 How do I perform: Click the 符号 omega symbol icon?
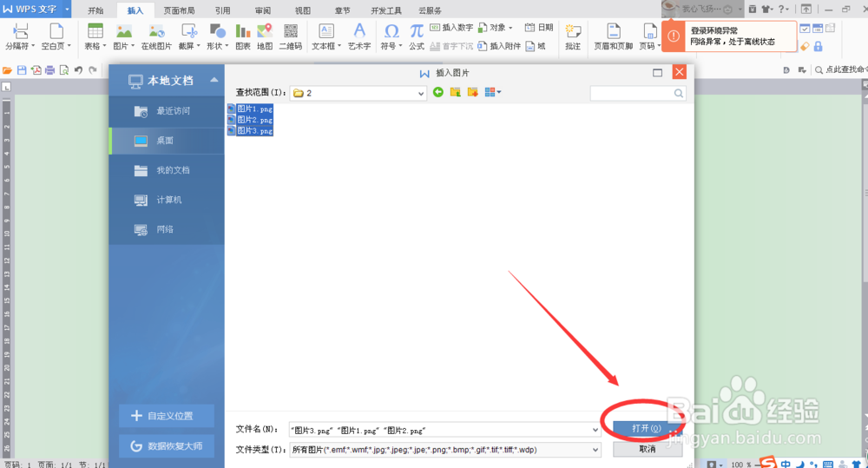pos(391,31)
